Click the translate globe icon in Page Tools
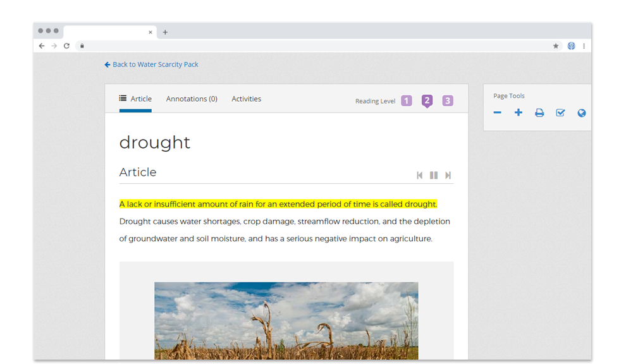The height and width of the screenshot is (364, 626). (x=582, y=113)
